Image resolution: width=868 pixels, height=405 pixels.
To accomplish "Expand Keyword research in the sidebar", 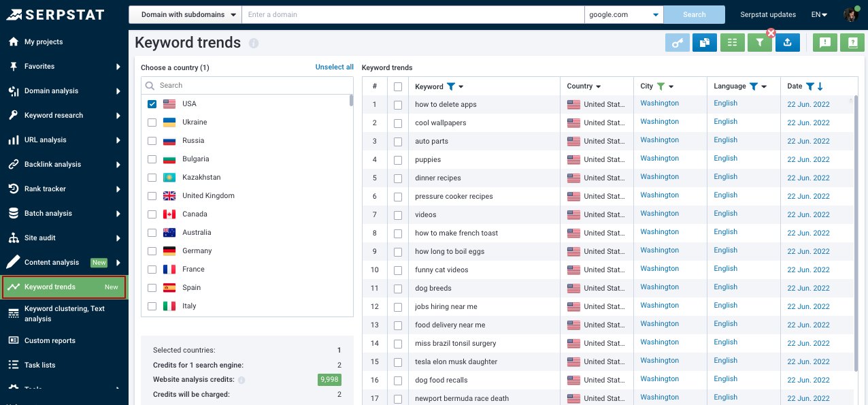I will click(x=64, y=115).
